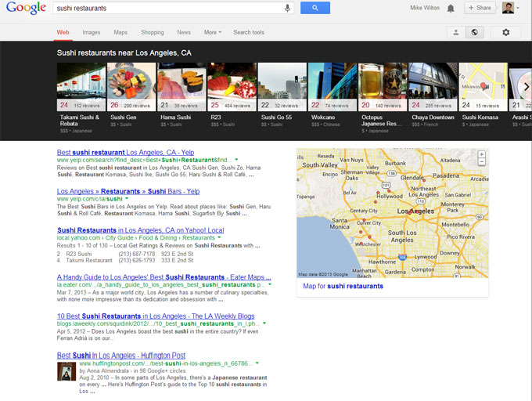The height and width of the screenshot is (401, 532).
Task: Open Chaya Downtown carousel thumbnail
Action: tap(433, 87)
